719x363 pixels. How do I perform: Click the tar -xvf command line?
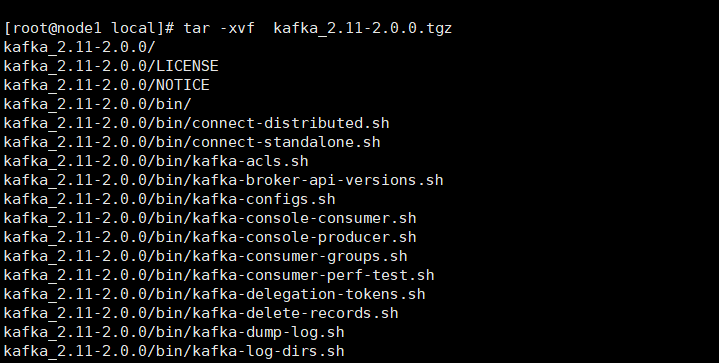coord(228,28)
